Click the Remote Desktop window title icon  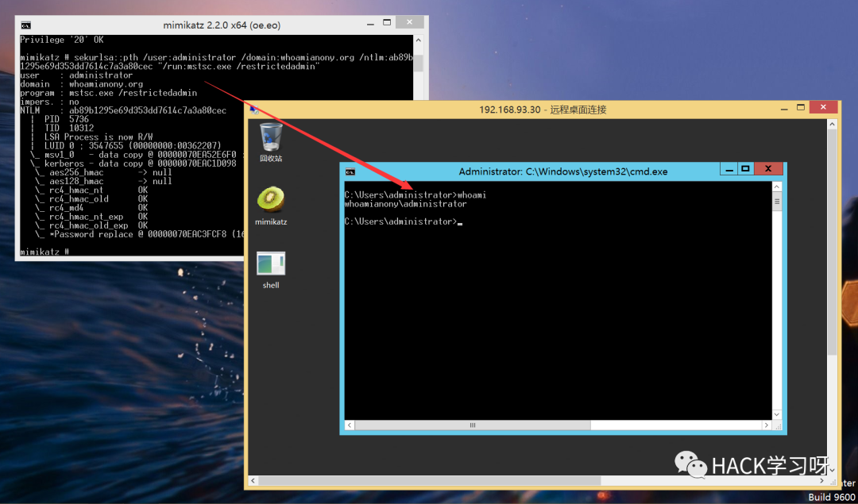click(x=254, y=110)
